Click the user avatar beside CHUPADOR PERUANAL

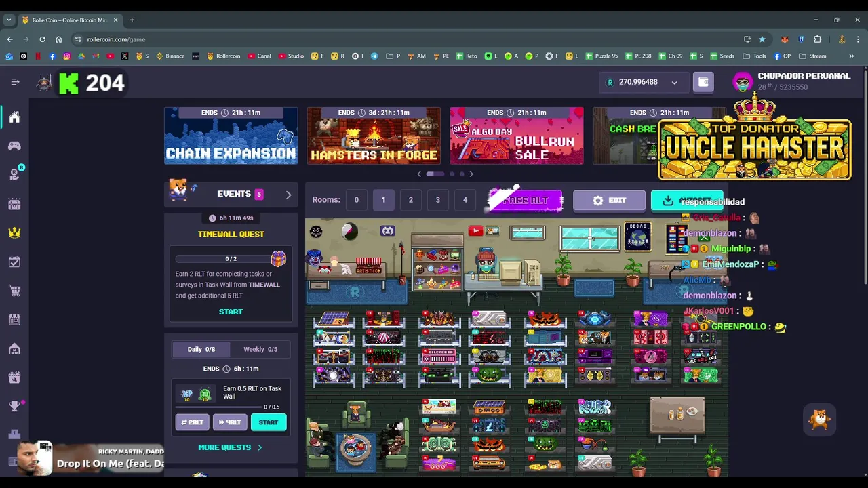tap(743, 82)
